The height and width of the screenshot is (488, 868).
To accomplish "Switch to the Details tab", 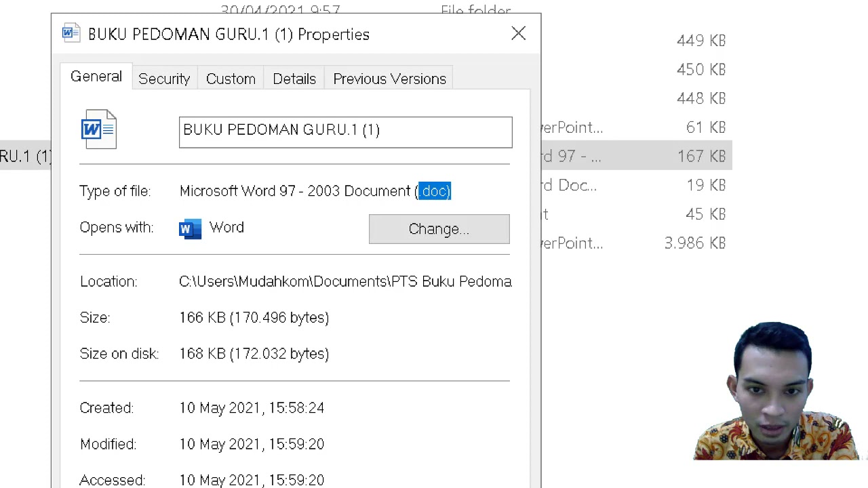I will 294,79.
